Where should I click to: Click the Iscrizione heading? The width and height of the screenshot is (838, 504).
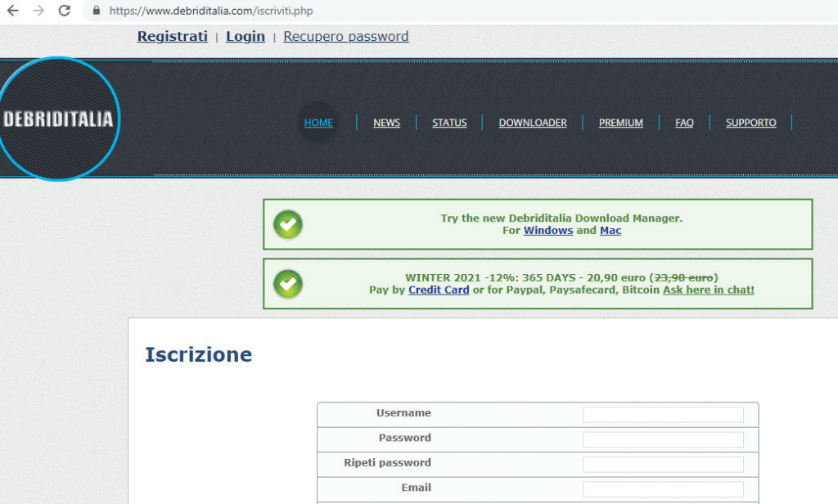[x=199, y=355]
